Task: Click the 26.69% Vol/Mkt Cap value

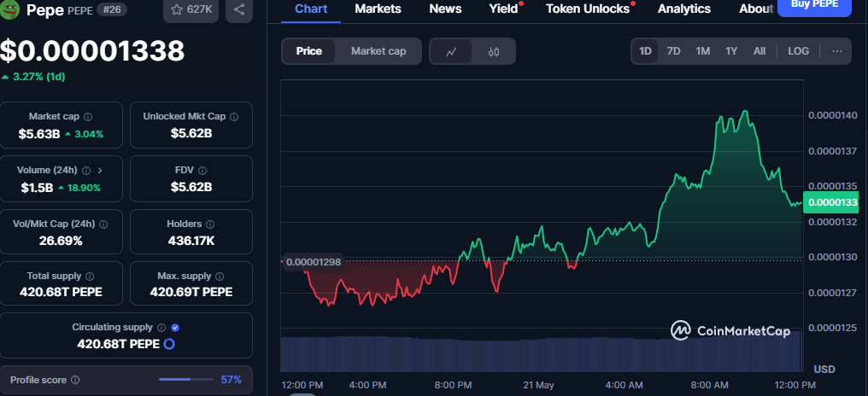Action: pos(61,241)
